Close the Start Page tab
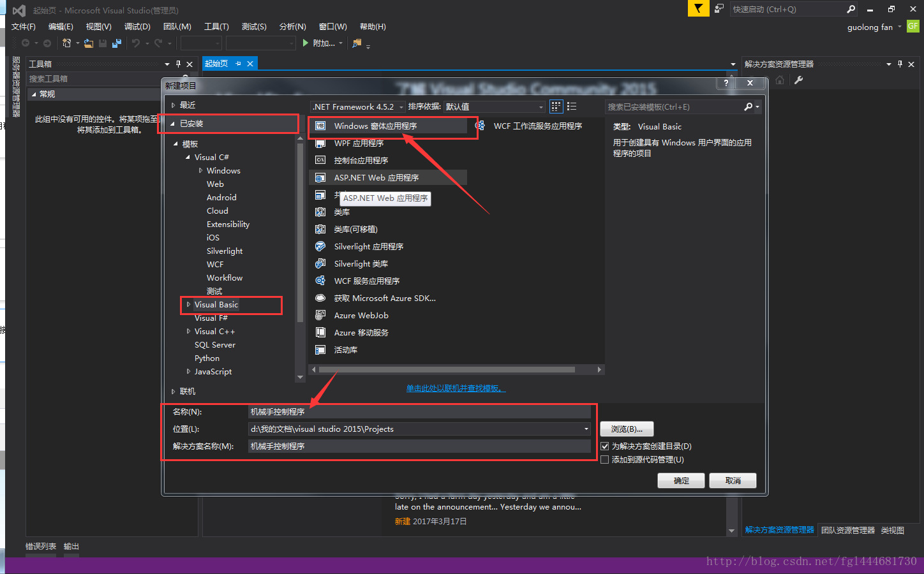The width and height of the screenshot is (924, 574). [250, 64]
